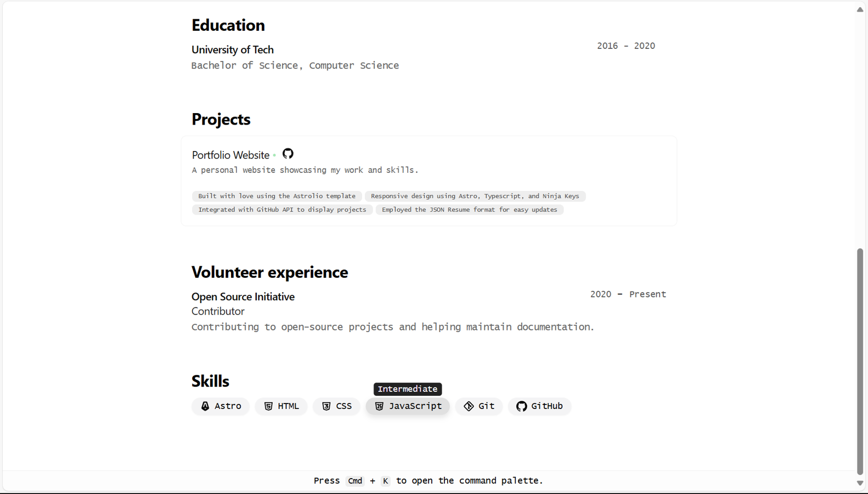Click the HTML shield icon in Skills

click(268, 406)
